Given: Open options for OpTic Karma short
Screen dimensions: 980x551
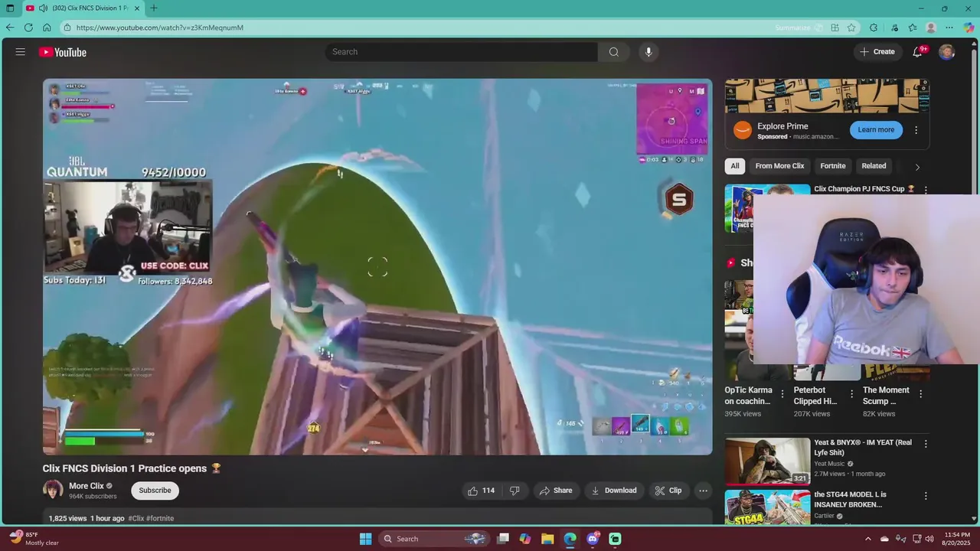Looking at the screenshot, I should tap(782, 394).
